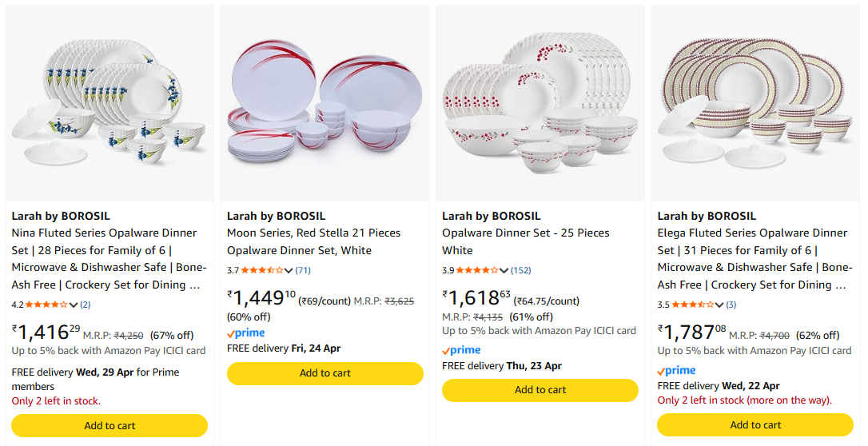Click 3.9 star rating of 25 Pieces set

(x=478, y=270)
